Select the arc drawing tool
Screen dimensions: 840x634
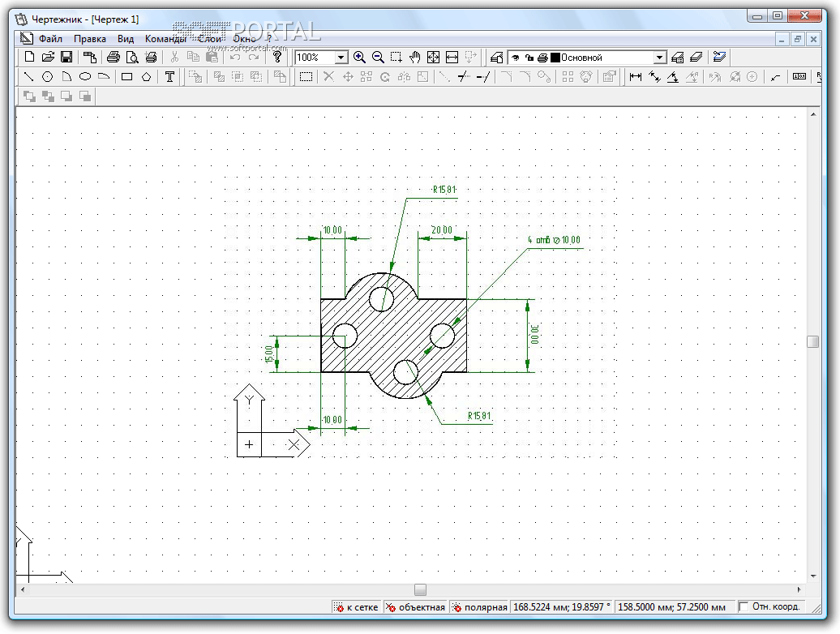click(66, 76)
